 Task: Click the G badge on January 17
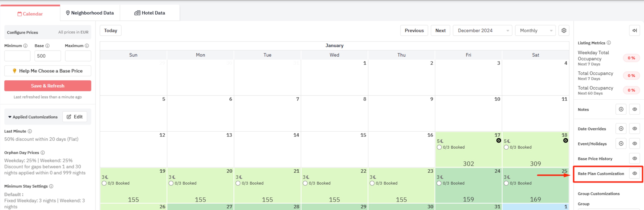click(x=498, y=141)
